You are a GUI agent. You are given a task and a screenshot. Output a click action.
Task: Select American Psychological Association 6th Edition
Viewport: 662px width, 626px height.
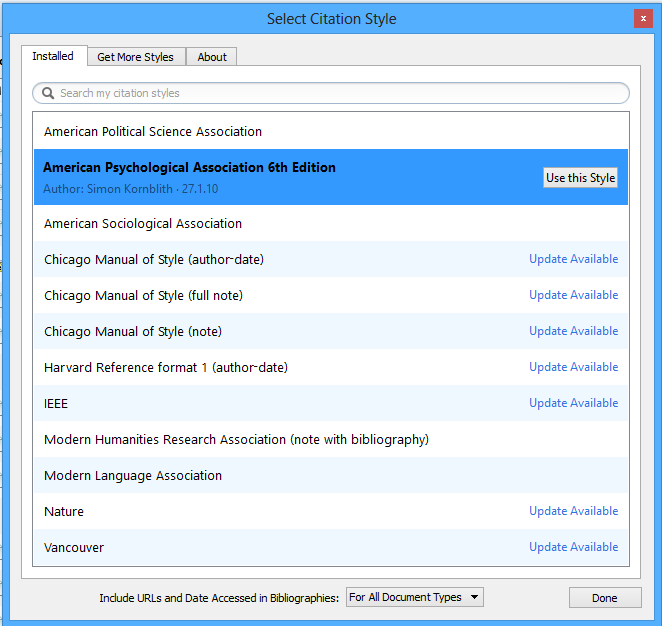pos(331,177)
